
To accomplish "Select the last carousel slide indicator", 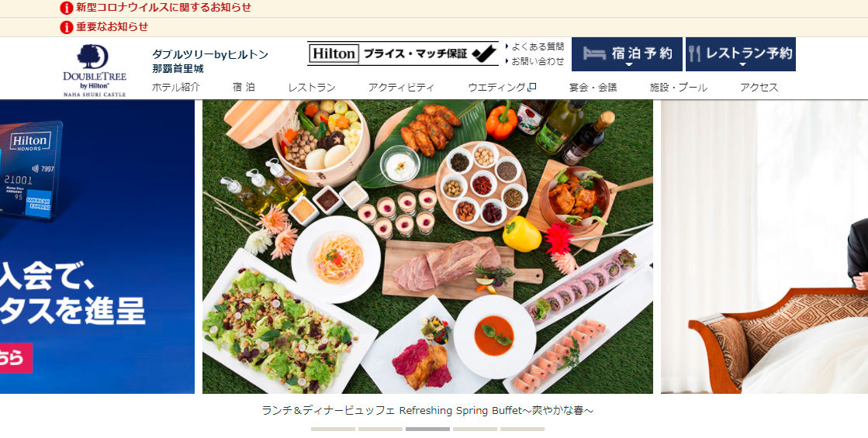I will pyautogui.click(x=522, y=429).
